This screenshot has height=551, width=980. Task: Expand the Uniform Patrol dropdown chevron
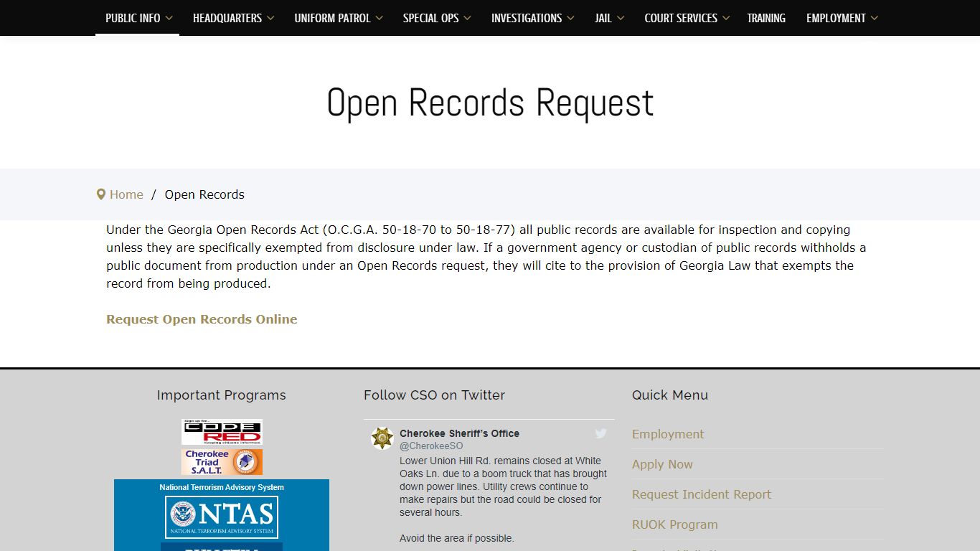click(379, 19)
